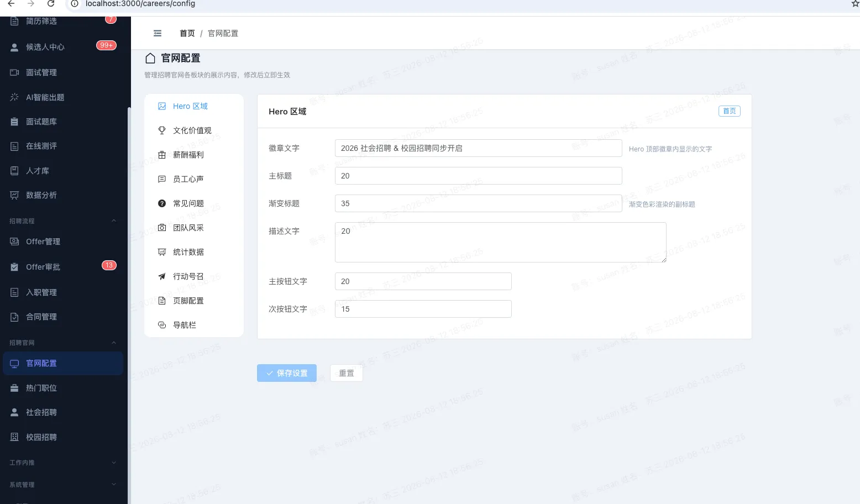Click the 数据分析 chart icon
This screenshot has height=504, width=860.
[14, 195]
